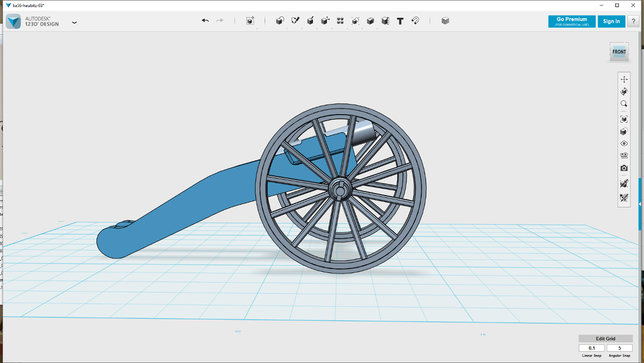Open the view style options
The height and width of the screenshot is (363, 644).
624,132
